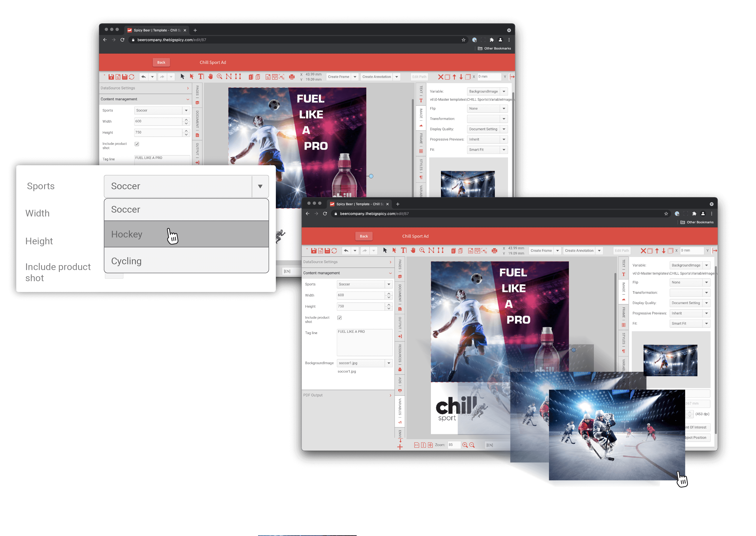Click the red X delete icon in the back window
This screenshot has height=536, width=756.
click(x=441, y=77)
